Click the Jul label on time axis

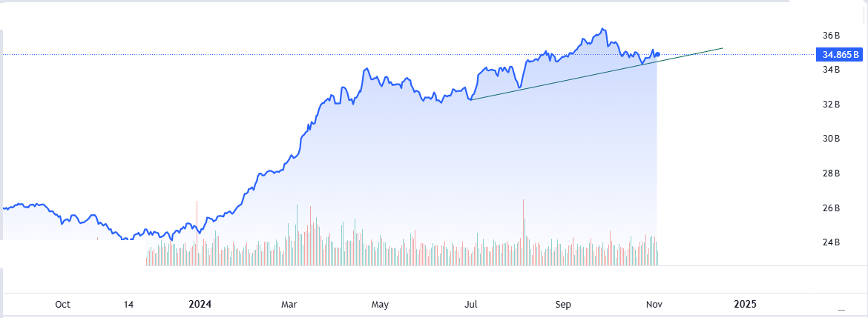(472, 305)
